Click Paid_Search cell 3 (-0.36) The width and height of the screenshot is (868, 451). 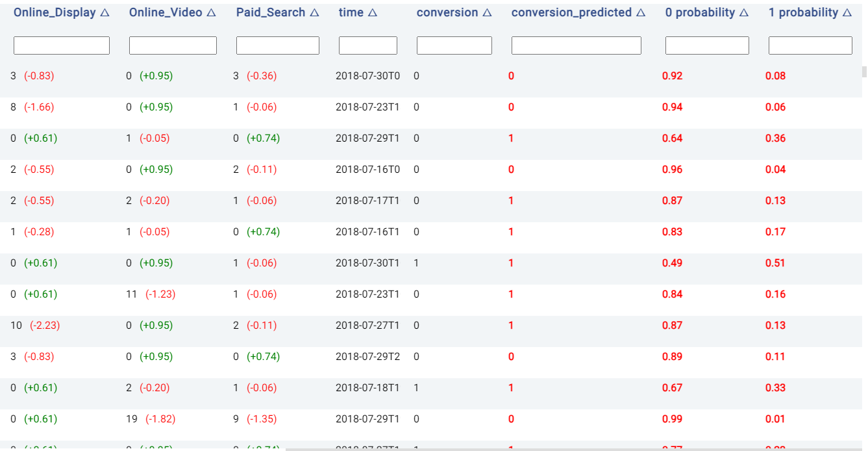(255, 76)
